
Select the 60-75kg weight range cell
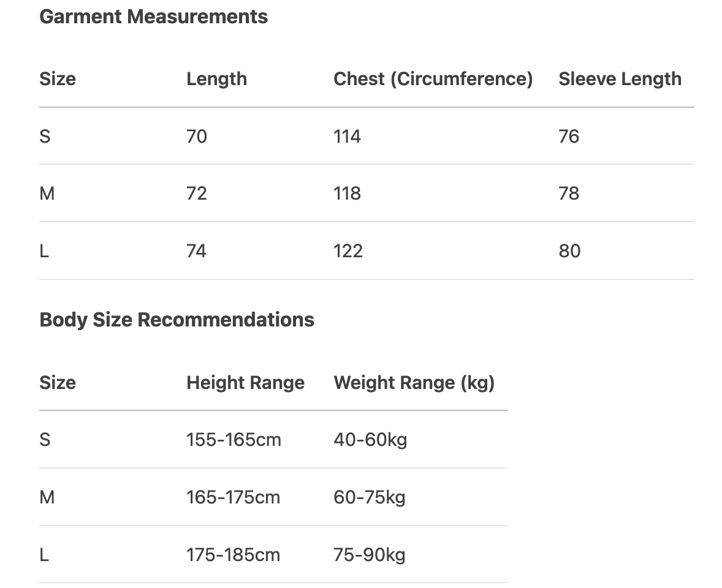click(x=370, y=497)
